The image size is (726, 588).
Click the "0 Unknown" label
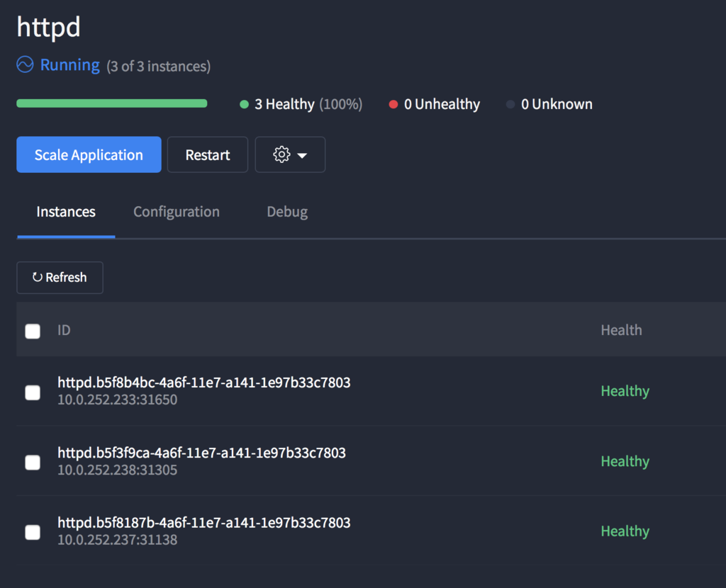tap(557, 104)
